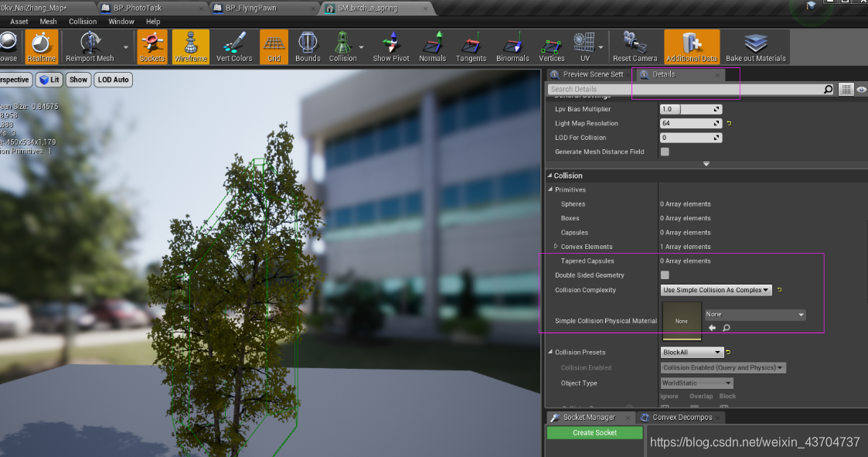Show mesh Normals

pyautogui.click(x=432, y=47)
